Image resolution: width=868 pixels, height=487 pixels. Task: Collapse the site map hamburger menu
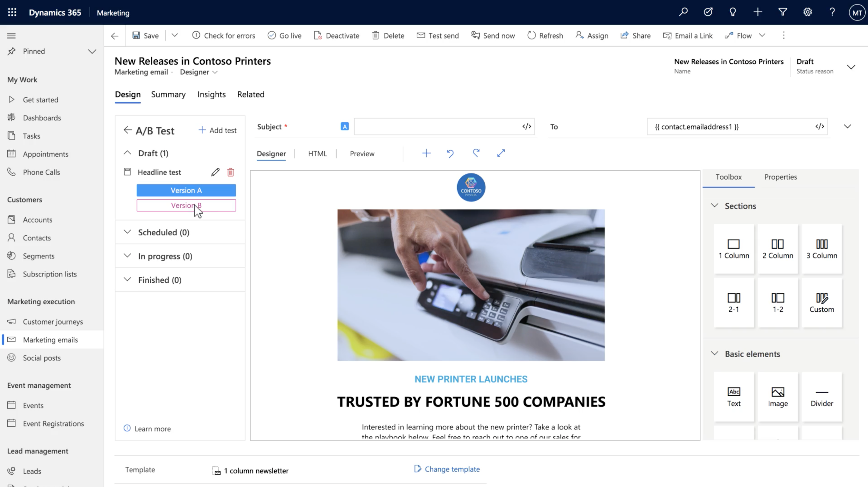point(11,36)
